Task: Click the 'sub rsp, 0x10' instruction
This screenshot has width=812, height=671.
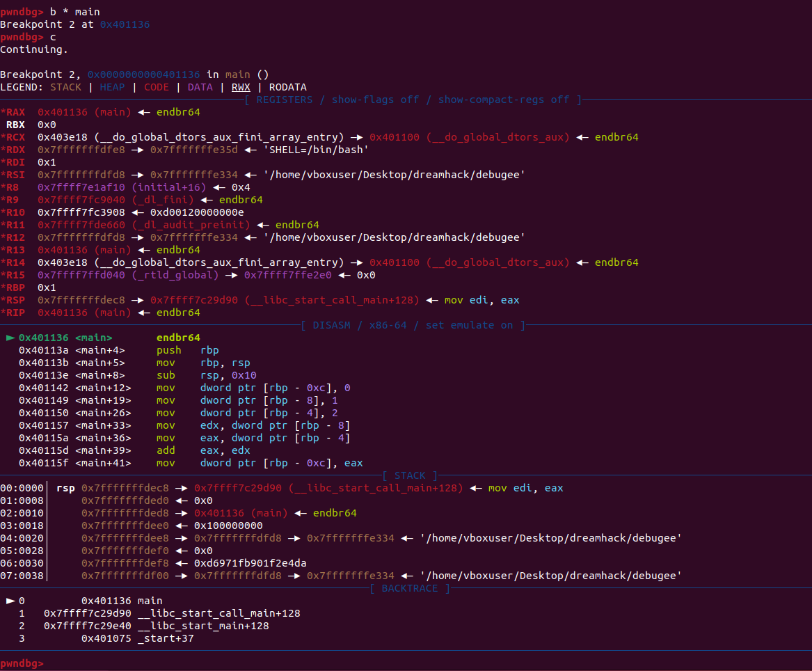Action: (206, 375)
